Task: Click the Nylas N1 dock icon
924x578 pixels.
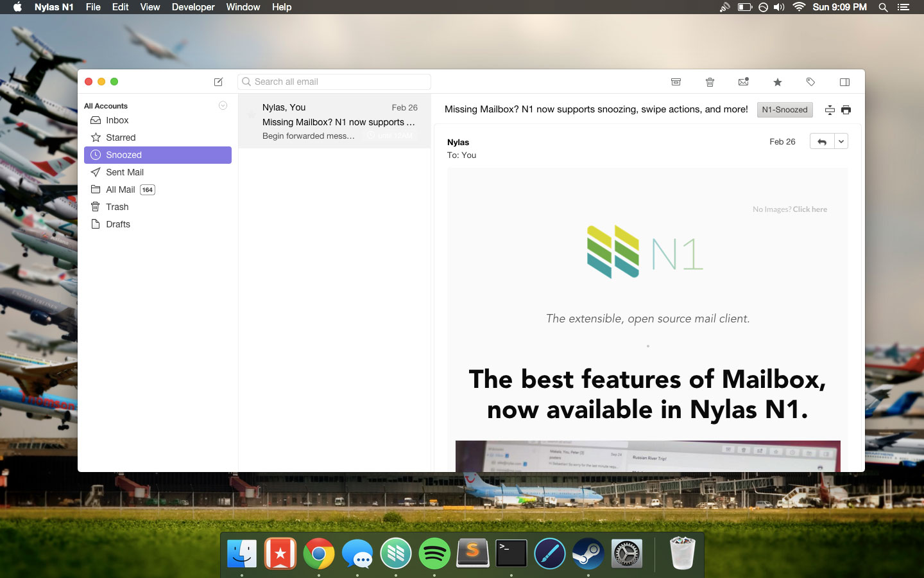Action: 396,554
